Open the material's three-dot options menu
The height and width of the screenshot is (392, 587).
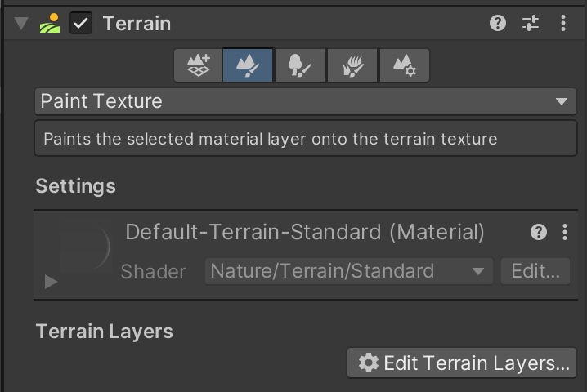(564, 233)
